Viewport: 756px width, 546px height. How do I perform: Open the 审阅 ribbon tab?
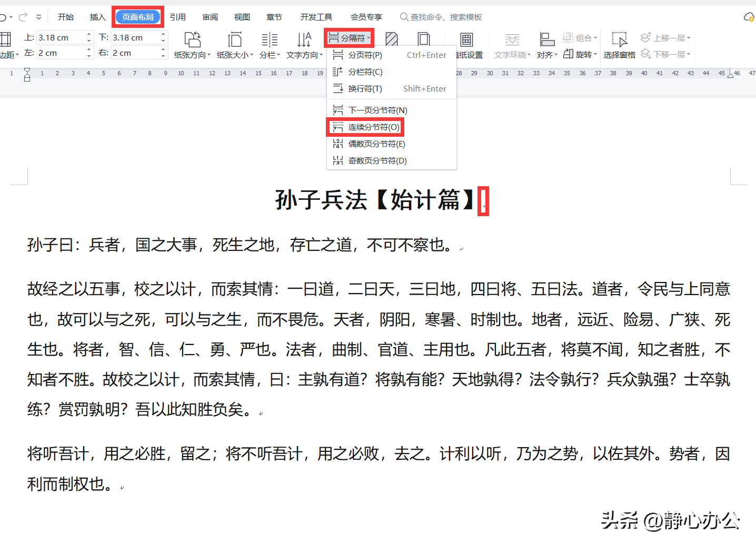point(210,17)
